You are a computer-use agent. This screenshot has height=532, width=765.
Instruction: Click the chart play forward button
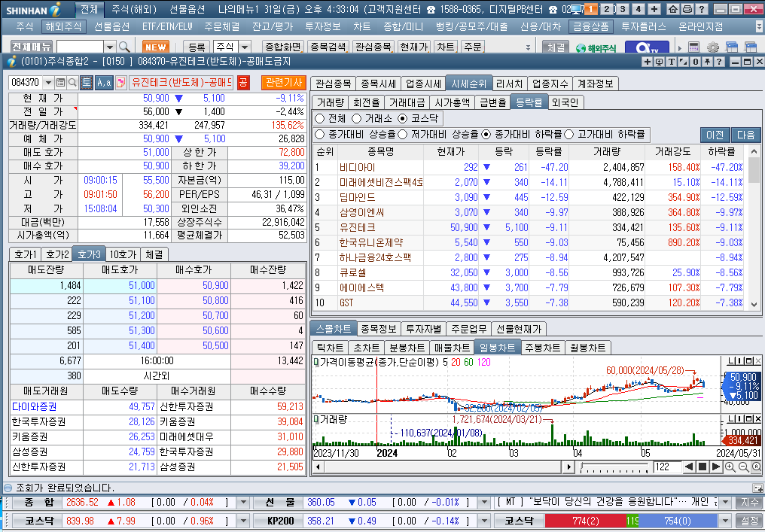(716, 467)
